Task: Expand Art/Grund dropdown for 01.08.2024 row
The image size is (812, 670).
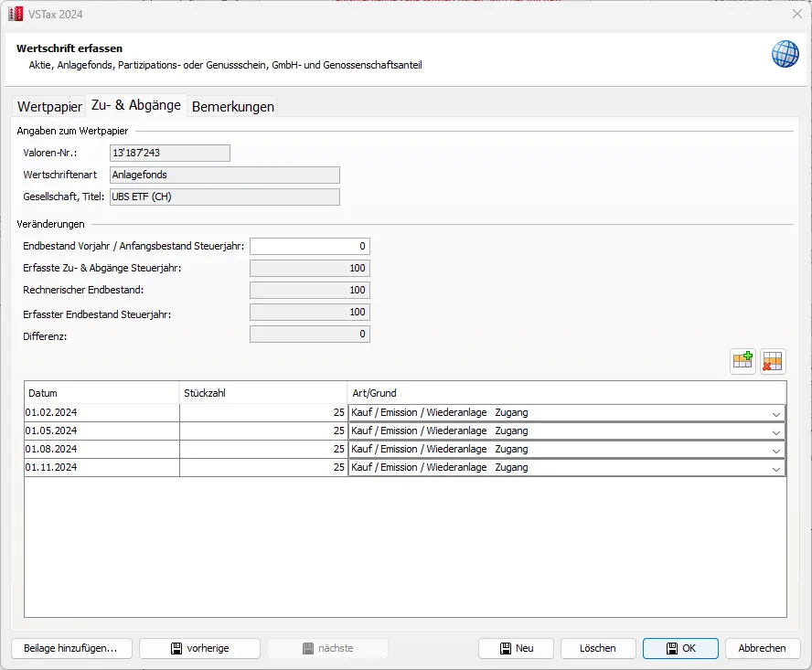Action: pyautogui.click(x=776, y=450)
